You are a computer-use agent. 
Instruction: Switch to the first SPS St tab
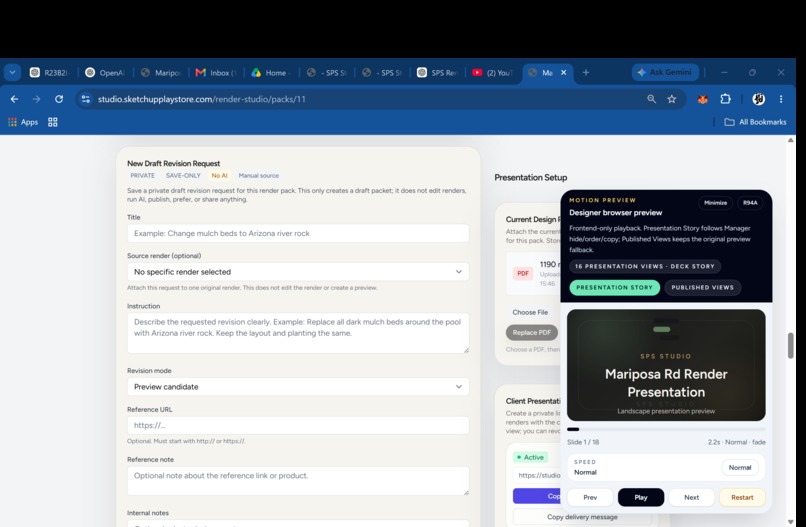[x=327, y=72]
